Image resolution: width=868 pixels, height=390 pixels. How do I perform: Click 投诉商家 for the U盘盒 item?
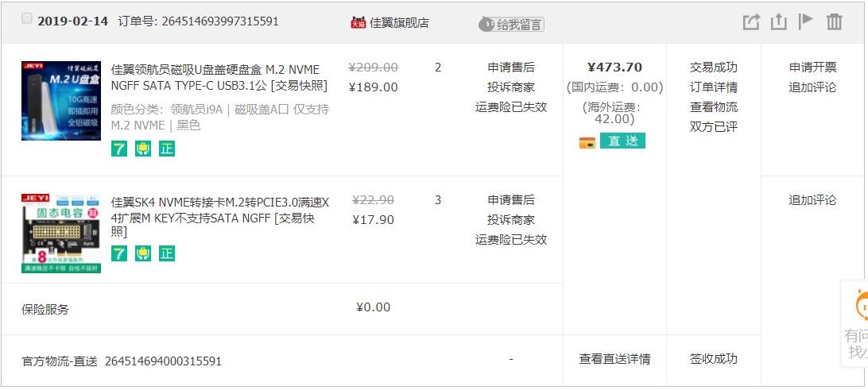(x=511, y=87)
